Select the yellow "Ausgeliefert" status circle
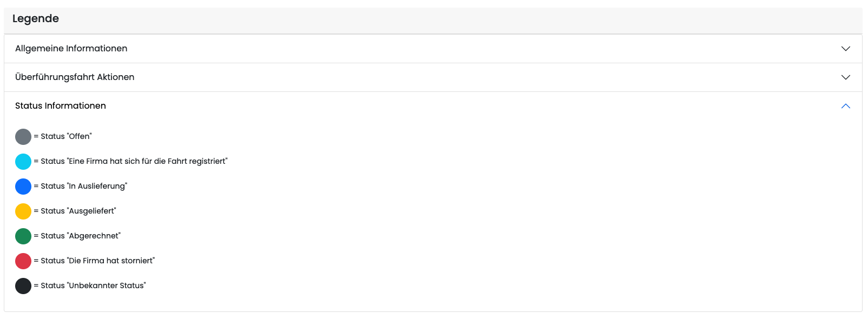The image size is (868, 319). pyautogui.click(x=23, y=211)
